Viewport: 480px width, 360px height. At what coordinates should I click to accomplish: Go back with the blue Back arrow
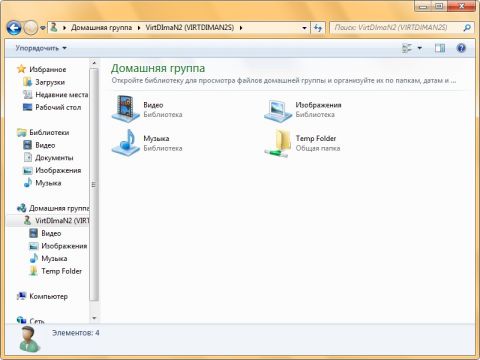pyautogui.click(x=14, y=28)
